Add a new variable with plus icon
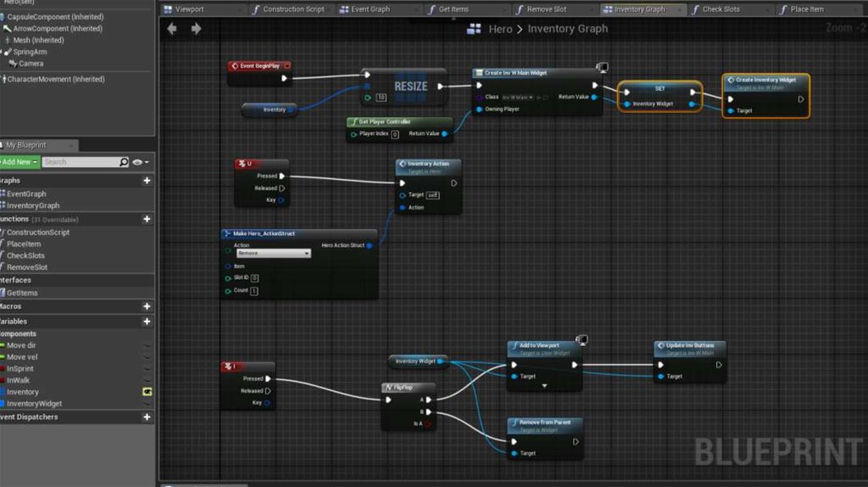The height and width of the screenshot is (487, 868). coord(147,322)
